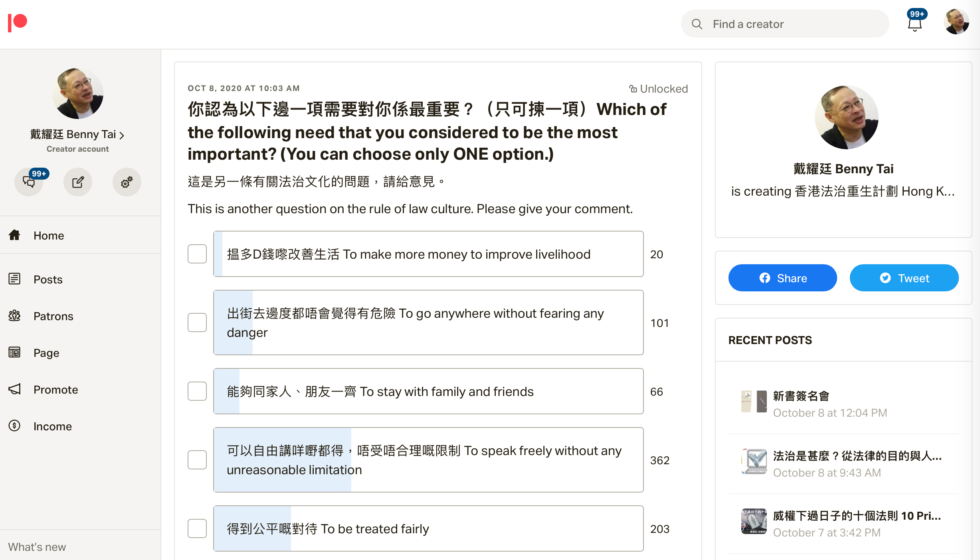Click the Patreon logo icon
The image size is (980, 560).
click(x=17, y=22)
